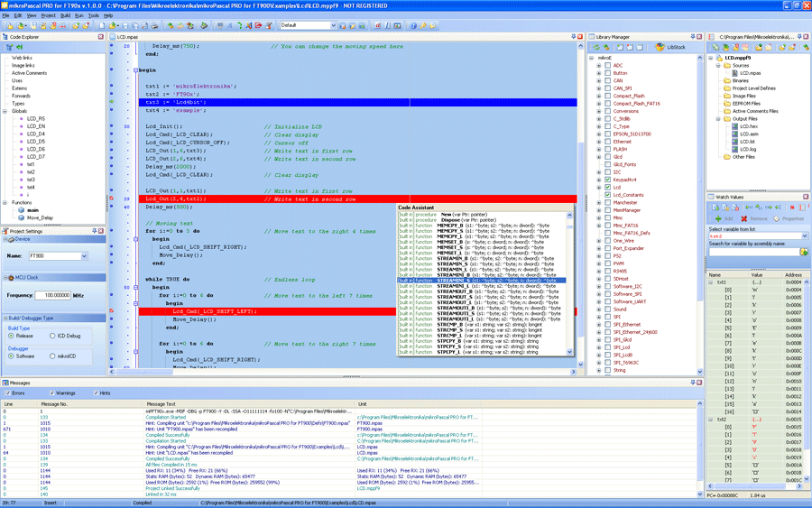Image resolution: width=812 pixels, height=508 pixels.
Task: Click the first icon in Project Manager toolbar
Action: click(715, 47)
